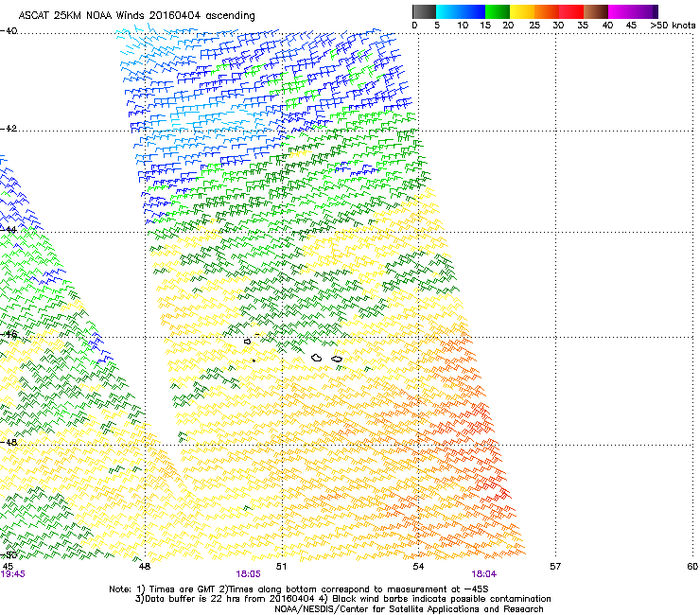
Task: Pick the green 15-20 knots legend segment
Action: [498, 11]
